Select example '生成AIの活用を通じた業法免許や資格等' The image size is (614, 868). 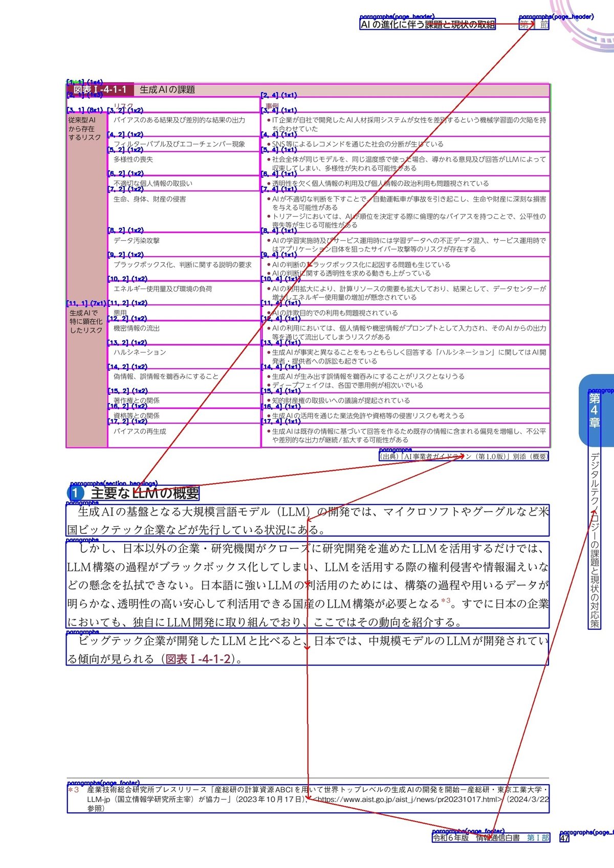pos(365,416)
